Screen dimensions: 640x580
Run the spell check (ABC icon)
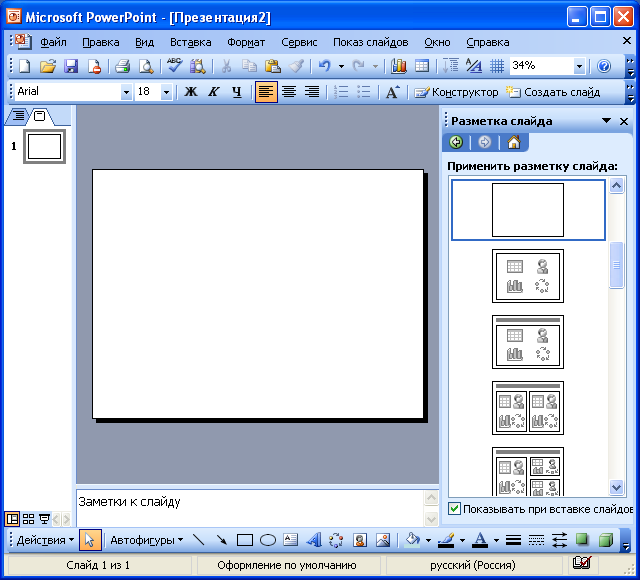175,66
